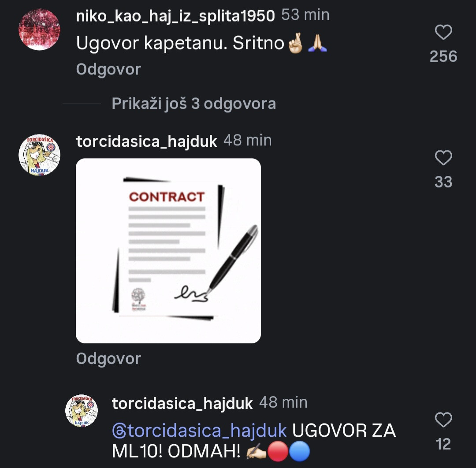Open torcidasica_hajduk username on the nested reply
Image resolution: width=476 pixels, height=468 pixels.
(182, 403)
